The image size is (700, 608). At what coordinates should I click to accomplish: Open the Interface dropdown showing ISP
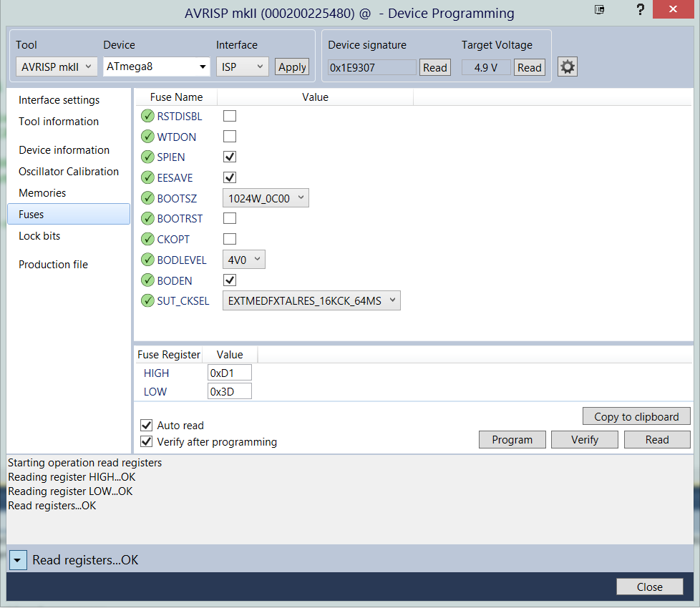[x=243, y=67]
